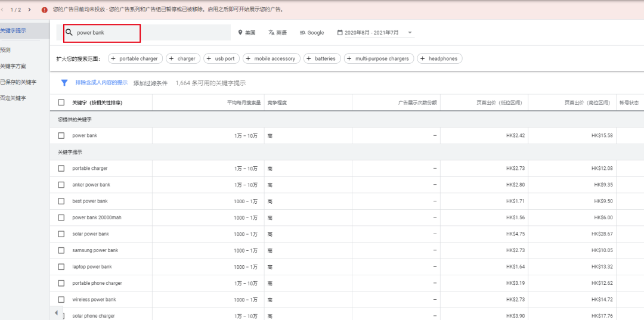The height and width of the screenshot is (320, 644).
Task: Add batteries suggestion chip
Action: click(x=322, y=58)
